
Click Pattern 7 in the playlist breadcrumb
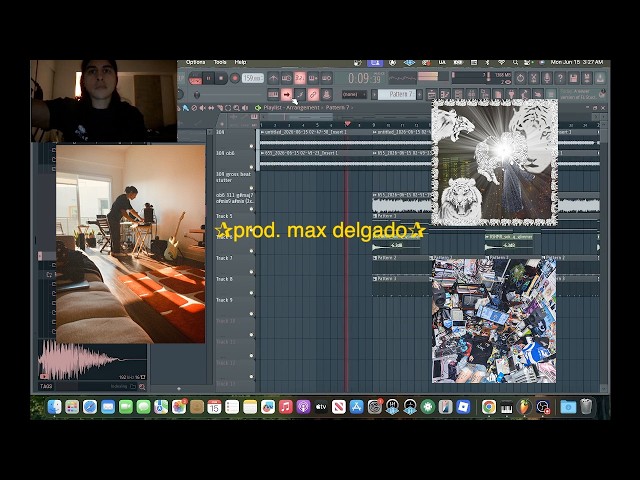point(337,108)
